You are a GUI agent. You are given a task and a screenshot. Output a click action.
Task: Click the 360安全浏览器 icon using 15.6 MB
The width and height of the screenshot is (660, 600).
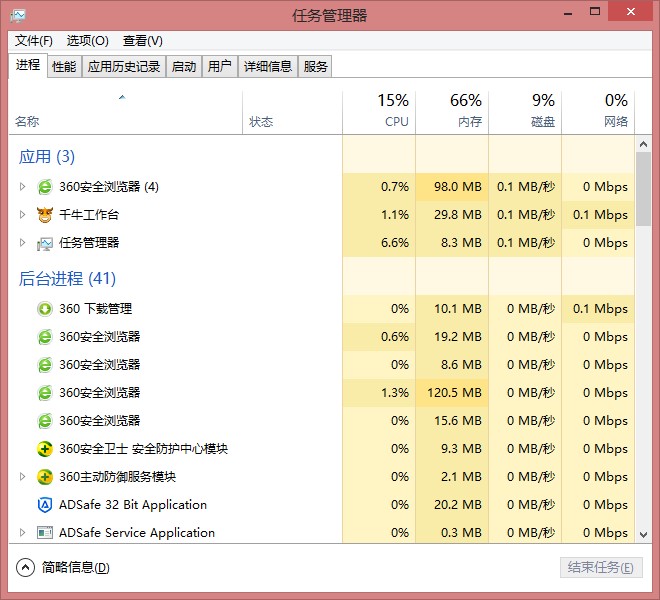(45, 421)
